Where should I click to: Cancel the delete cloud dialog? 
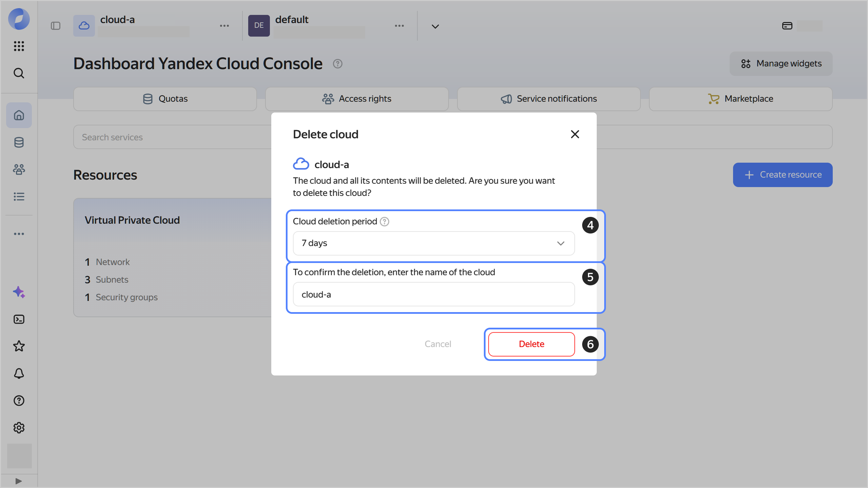pos(438,344)
